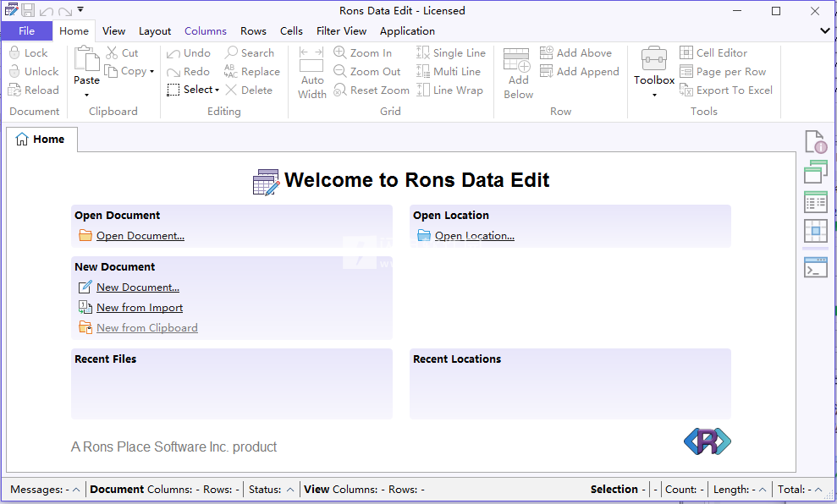This screenshot has width=837, height=504.
Task: Open the File menu
Action: 27,31
